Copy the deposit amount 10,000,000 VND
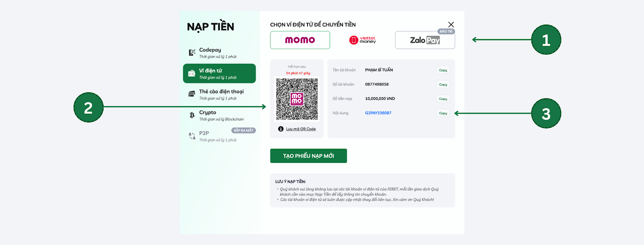 click(443, 99)
